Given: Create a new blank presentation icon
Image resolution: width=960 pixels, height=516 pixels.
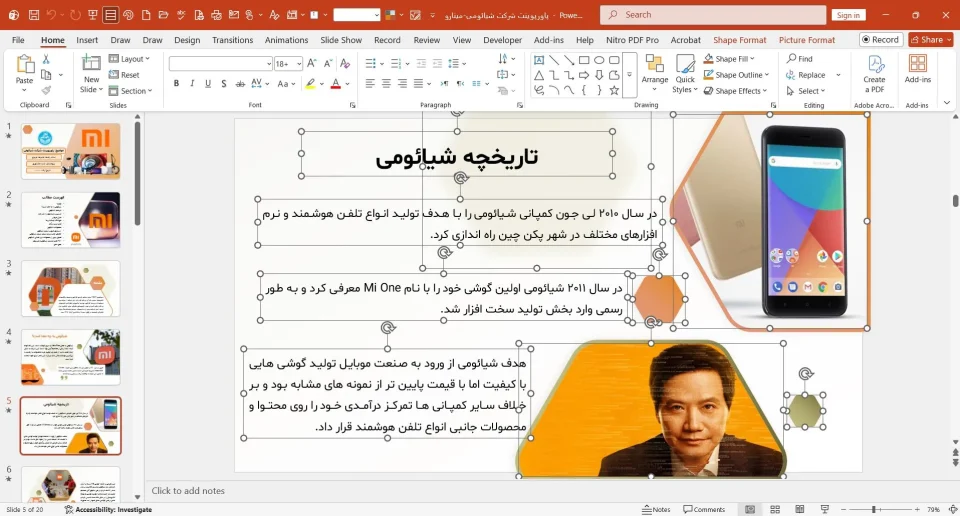Looking at the screenshot, I should tap(146, 15).
